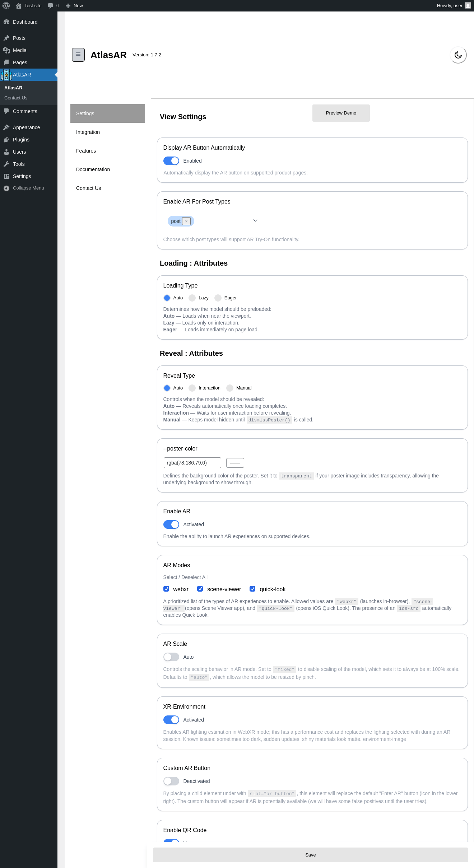Screen dimensions: 474x868
Task: Open the Media icon in sidebar
Action: (x=6, y=50)
